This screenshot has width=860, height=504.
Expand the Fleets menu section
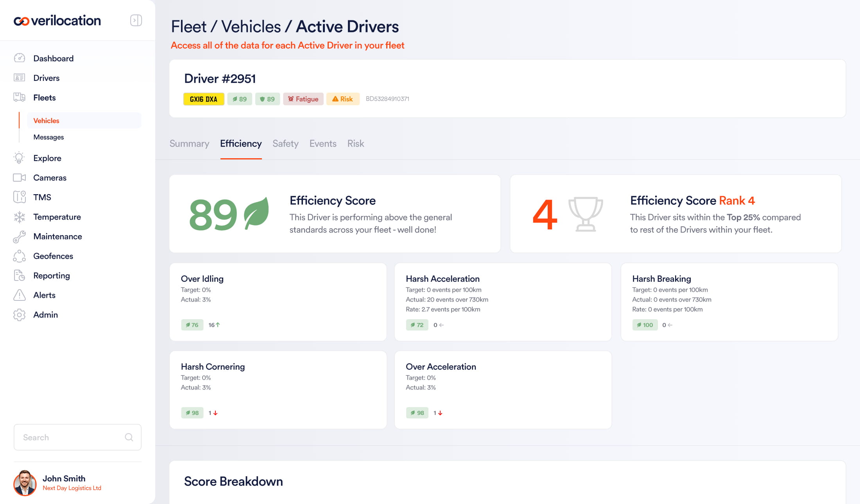pos(44,98)
